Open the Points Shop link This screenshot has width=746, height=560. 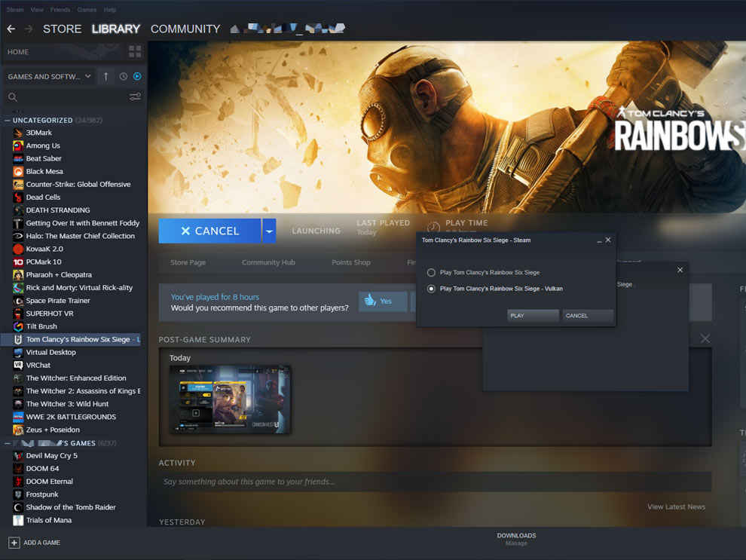350,262
